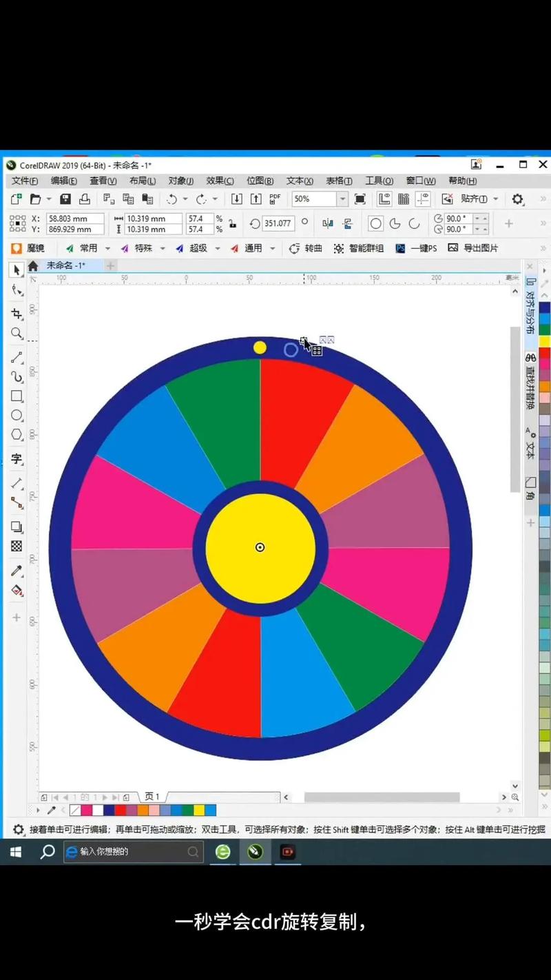Open the 常用 plugin category dropdown
Viewport: 551px width, 980px height.
click(x=107, y=248)
